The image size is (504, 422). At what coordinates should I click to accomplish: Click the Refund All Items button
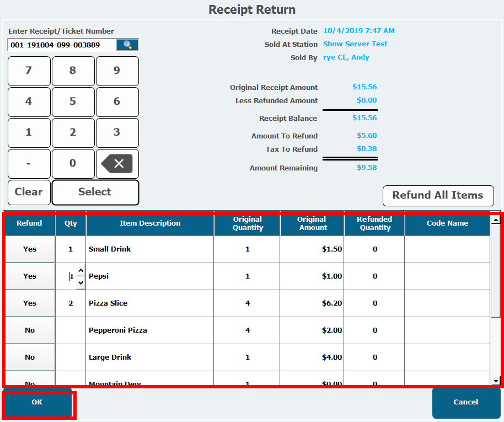click(x=438, y=195)
